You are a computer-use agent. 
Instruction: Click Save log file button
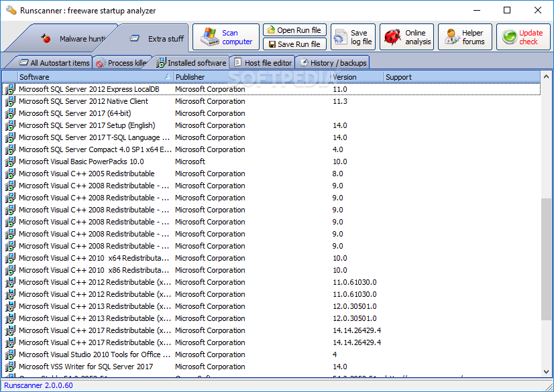click(353, 37)
